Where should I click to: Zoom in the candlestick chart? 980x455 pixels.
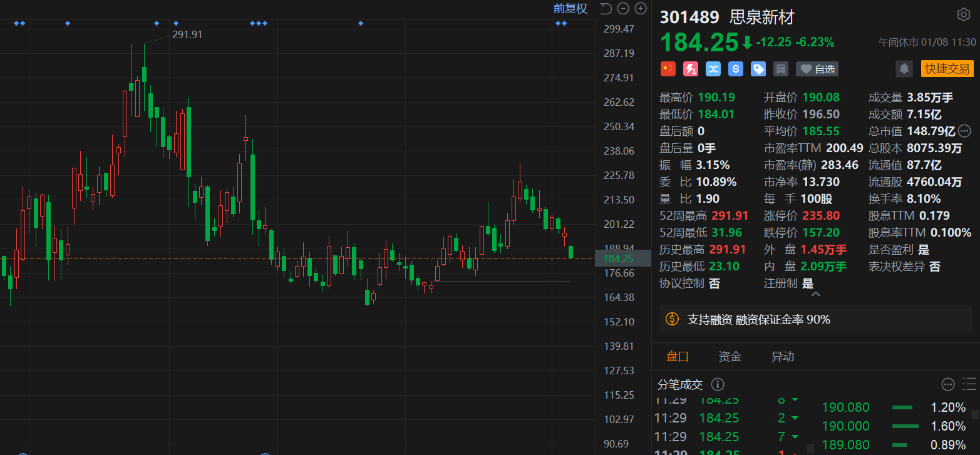click(641, 8)
